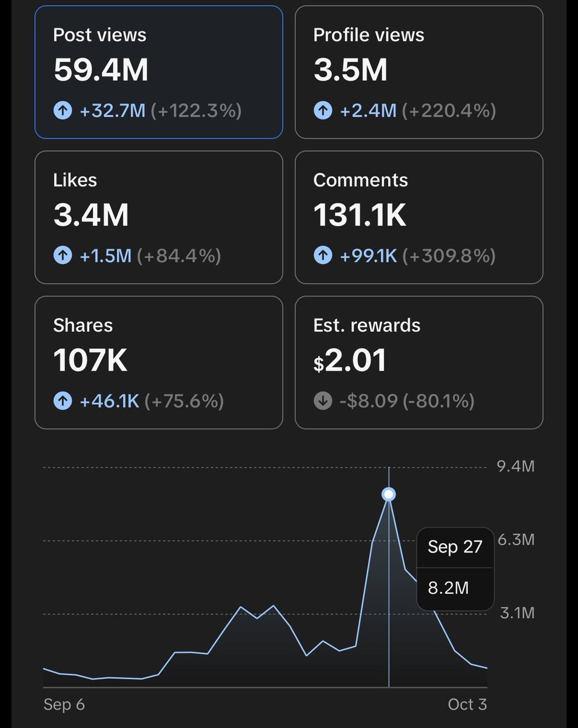Screen dimensions: 578x728
Task: Click the 3.4M likes total
Action: [x=91, y=215]
